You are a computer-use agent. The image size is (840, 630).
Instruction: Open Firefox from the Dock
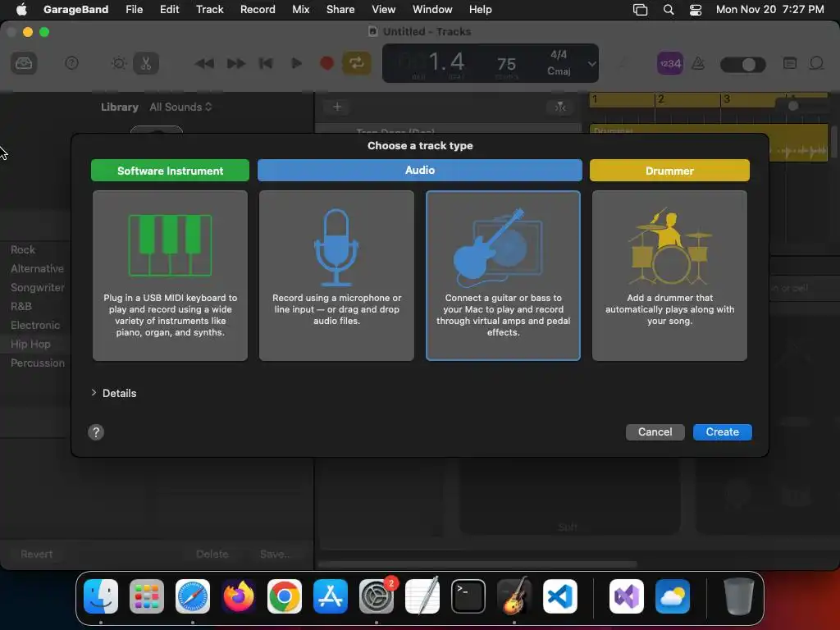click(239, 596)
